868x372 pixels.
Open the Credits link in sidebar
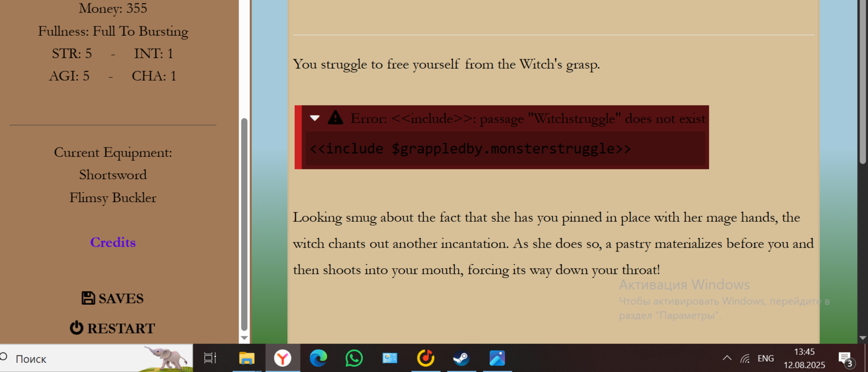pos(113,242)
